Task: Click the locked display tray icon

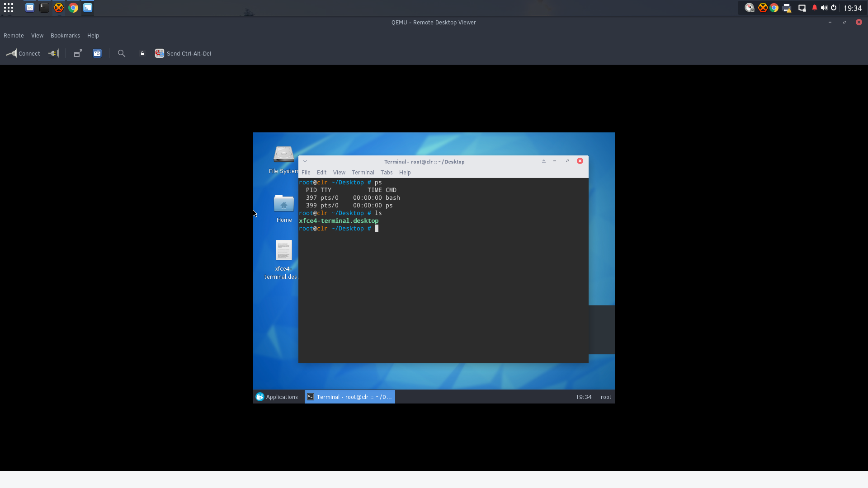Action: (802, 8)
